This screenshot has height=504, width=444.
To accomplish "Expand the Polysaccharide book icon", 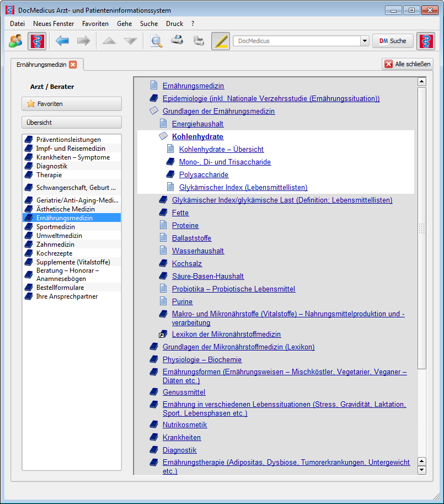I will pos(170,174).
